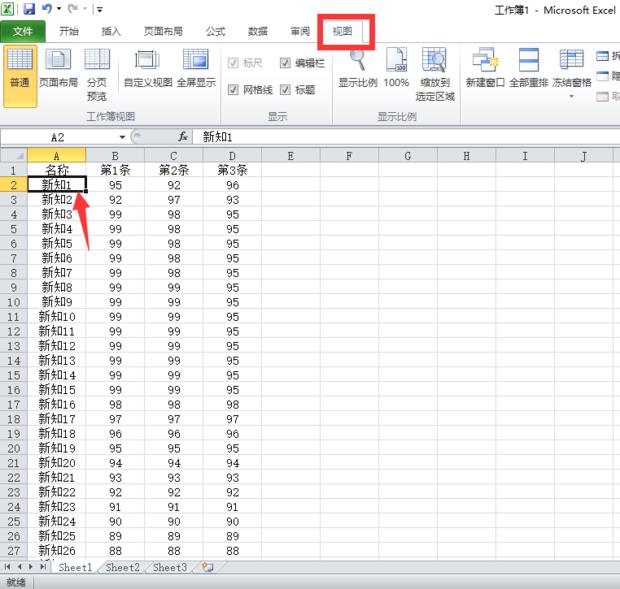
Task: Open Page Break Preview (分页预览)
Action: [97, 74]
